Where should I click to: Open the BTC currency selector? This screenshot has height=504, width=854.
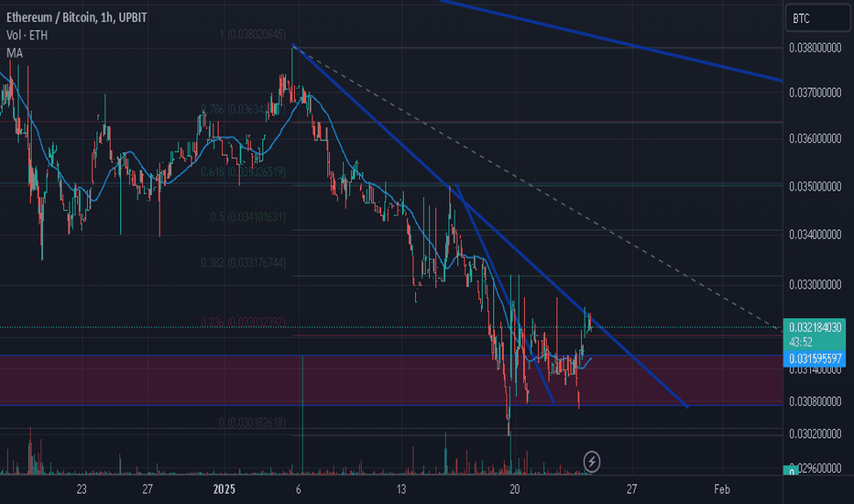pos(817,18)
